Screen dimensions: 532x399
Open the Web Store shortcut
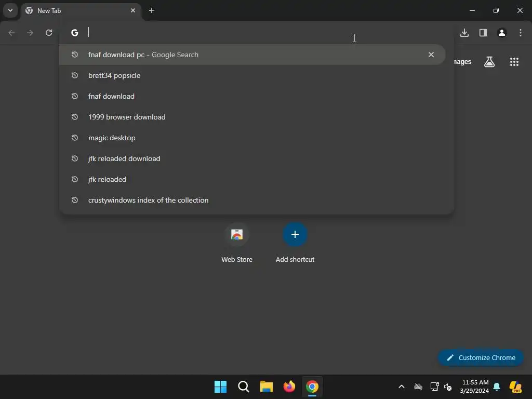[x=237, y=243]
